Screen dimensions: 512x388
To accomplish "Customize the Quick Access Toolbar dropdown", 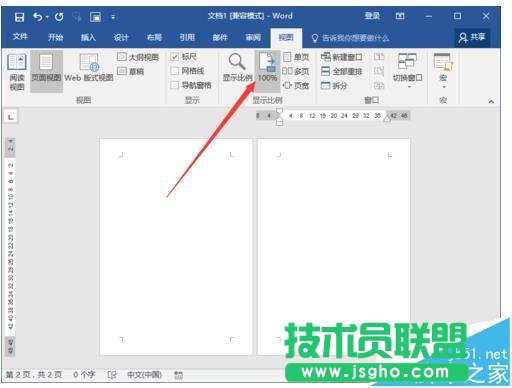I will [x=113, y=17].
